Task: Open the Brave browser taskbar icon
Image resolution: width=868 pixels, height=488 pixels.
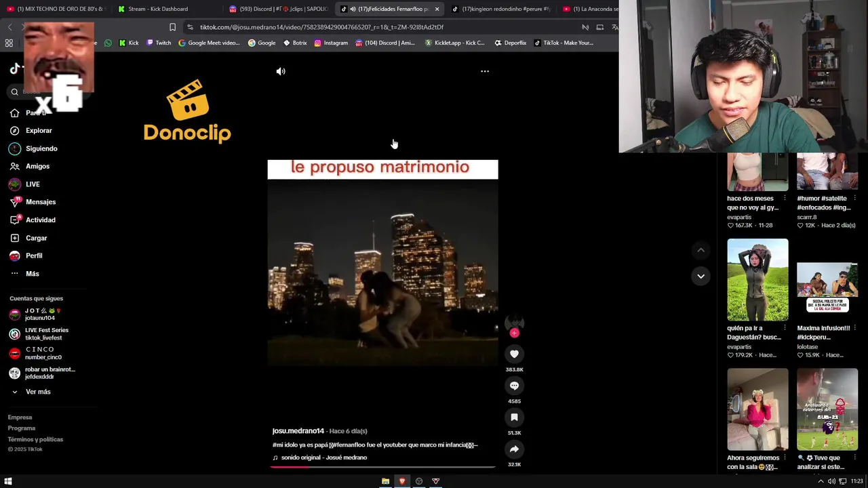Action: [402, 481]
